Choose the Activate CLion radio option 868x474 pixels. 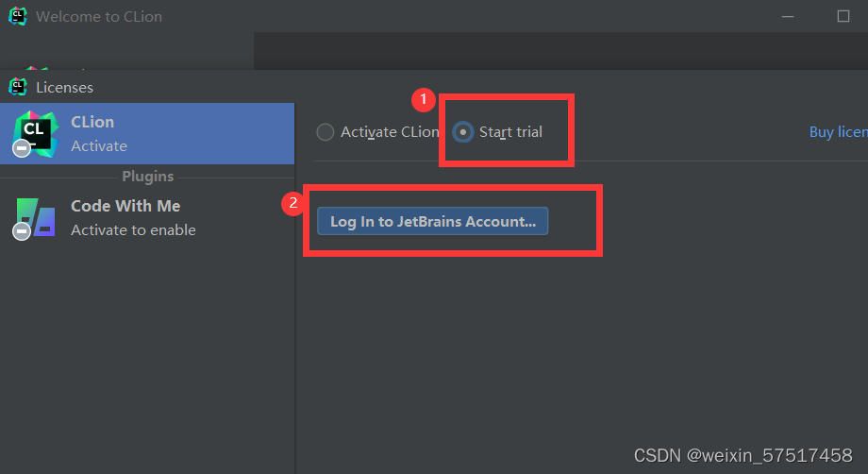click(x=325, y=132)
